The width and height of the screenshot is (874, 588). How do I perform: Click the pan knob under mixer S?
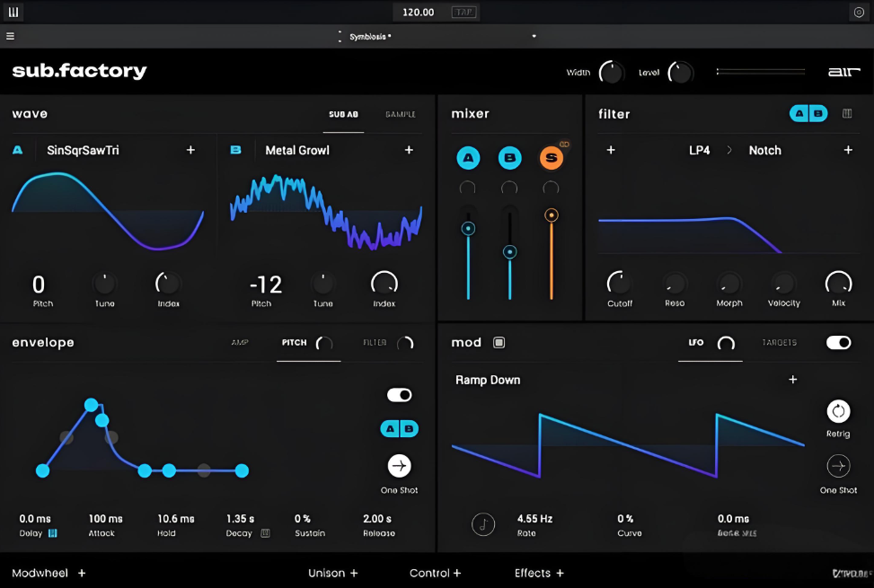point(551,189)
